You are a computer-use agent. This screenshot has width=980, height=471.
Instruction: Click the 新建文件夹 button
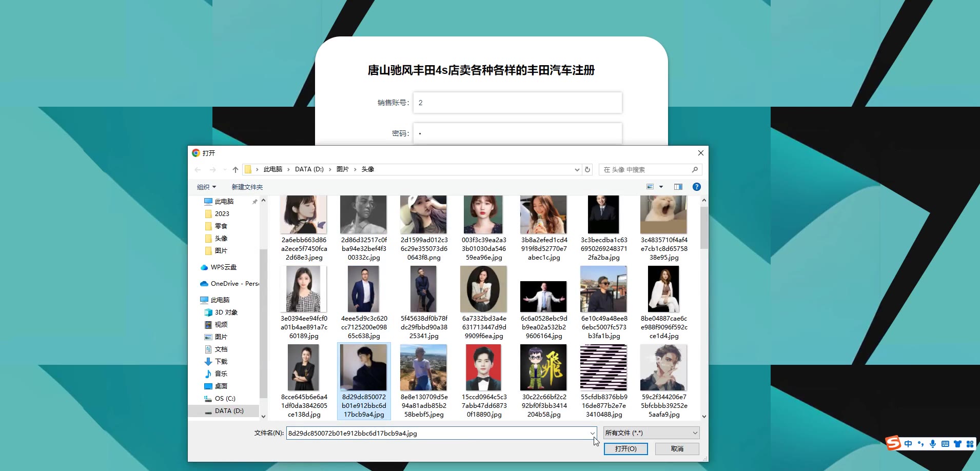[x=247, y=187]
